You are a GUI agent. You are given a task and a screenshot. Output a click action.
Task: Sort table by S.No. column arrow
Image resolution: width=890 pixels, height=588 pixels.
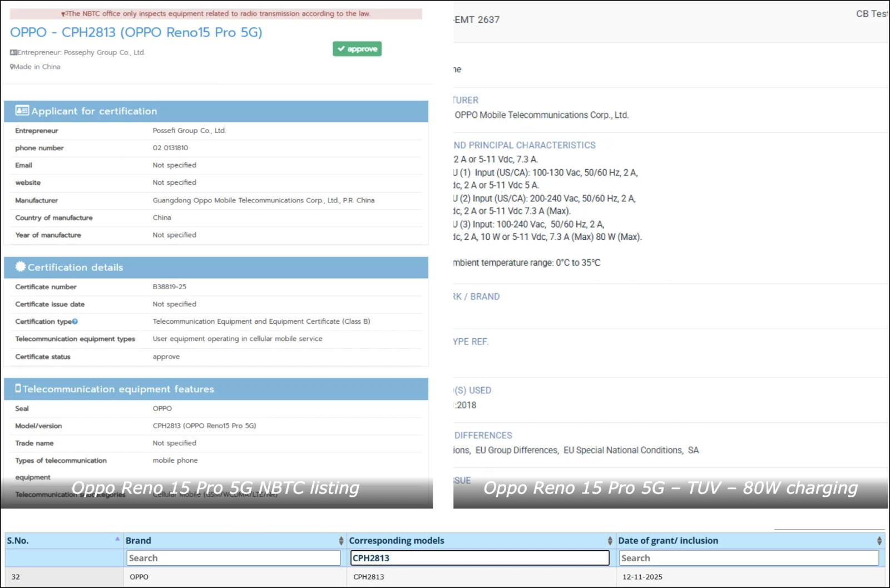point(117,539)
